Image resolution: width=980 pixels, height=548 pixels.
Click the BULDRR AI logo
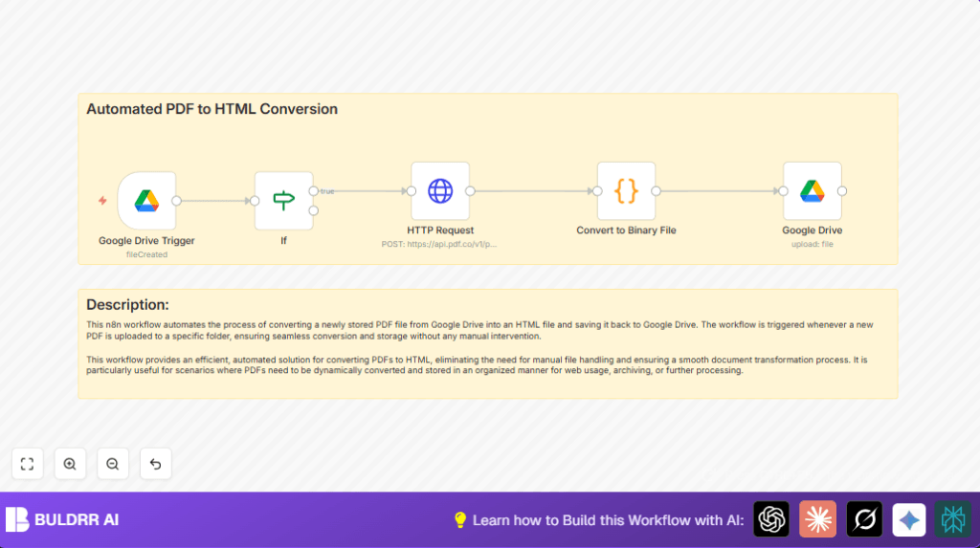pyautogui.click(x=62, y=519)
